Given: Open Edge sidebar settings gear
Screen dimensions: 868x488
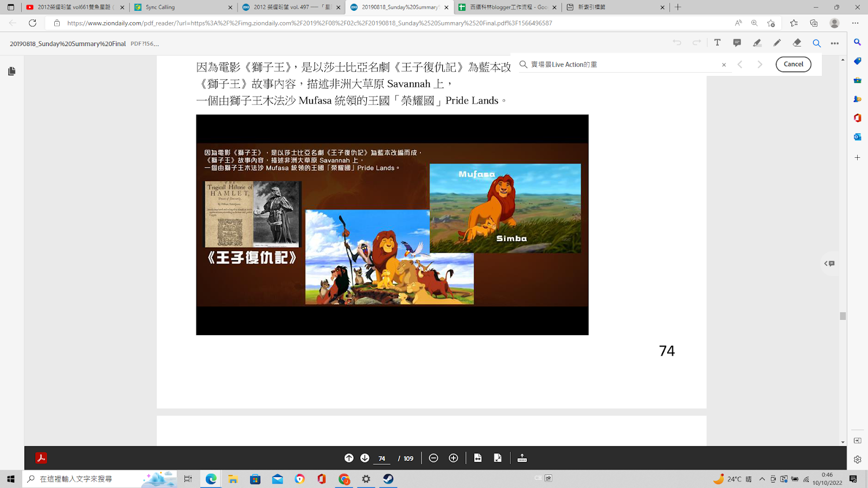Looking at the screenshot, I should click(x=857, y=459).
